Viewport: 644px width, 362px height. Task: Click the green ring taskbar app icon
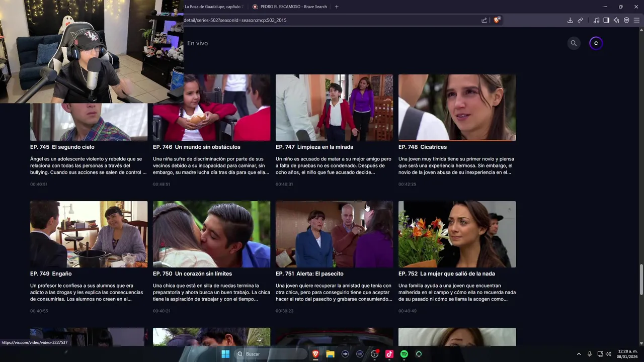[419, 354]
